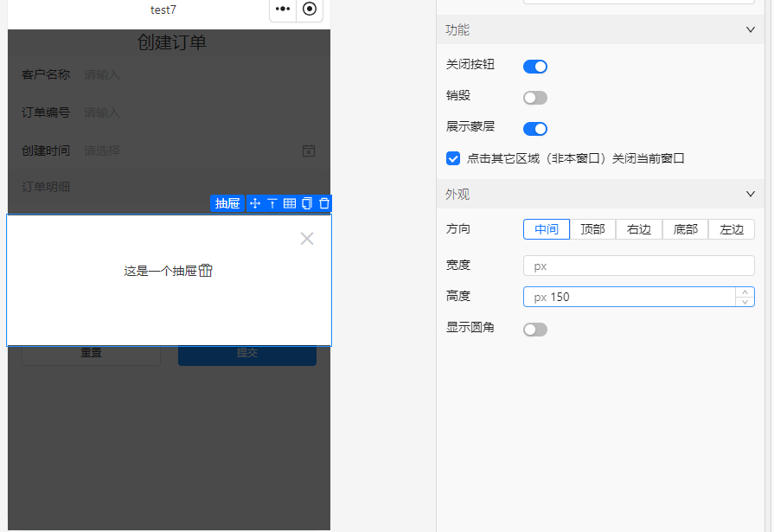The image size is (774, 532).
Task: Select 底部 direction option
Action: point(685,229)
